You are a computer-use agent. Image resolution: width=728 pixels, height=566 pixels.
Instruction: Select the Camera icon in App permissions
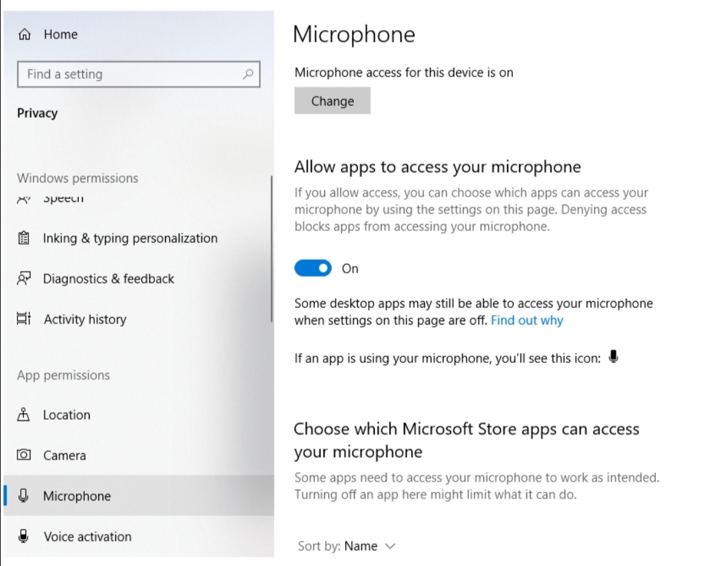(24, 455)
